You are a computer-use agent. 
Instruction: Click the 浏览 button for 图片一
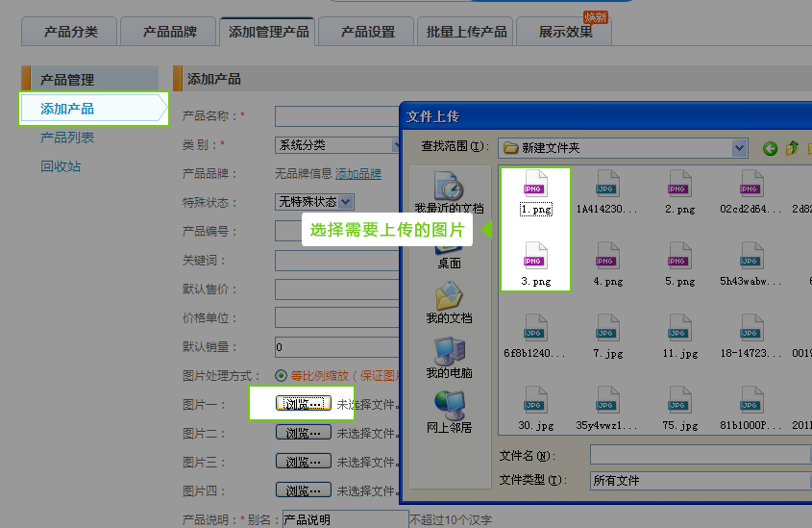point(303,404)
